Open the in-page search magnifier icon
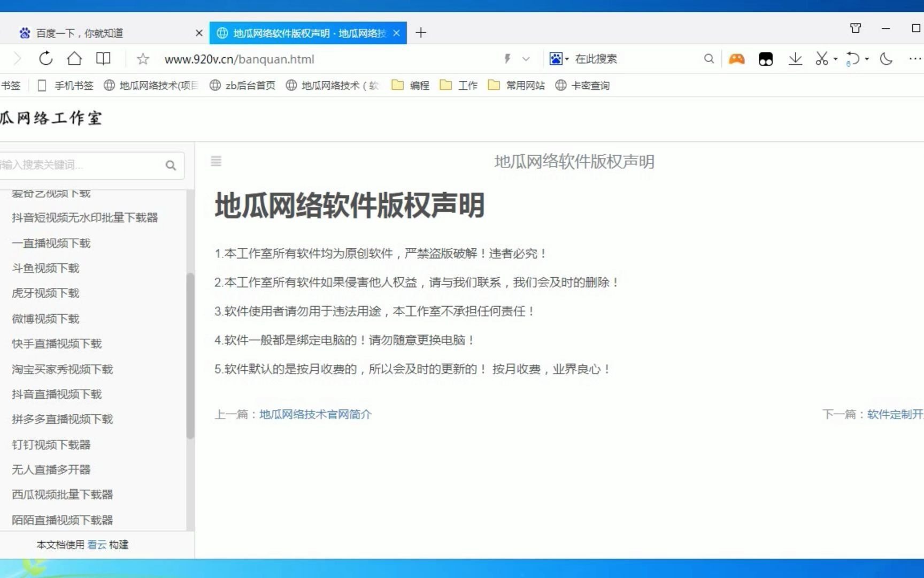This screenshot has width=924, height=578. tap(709, 59)
